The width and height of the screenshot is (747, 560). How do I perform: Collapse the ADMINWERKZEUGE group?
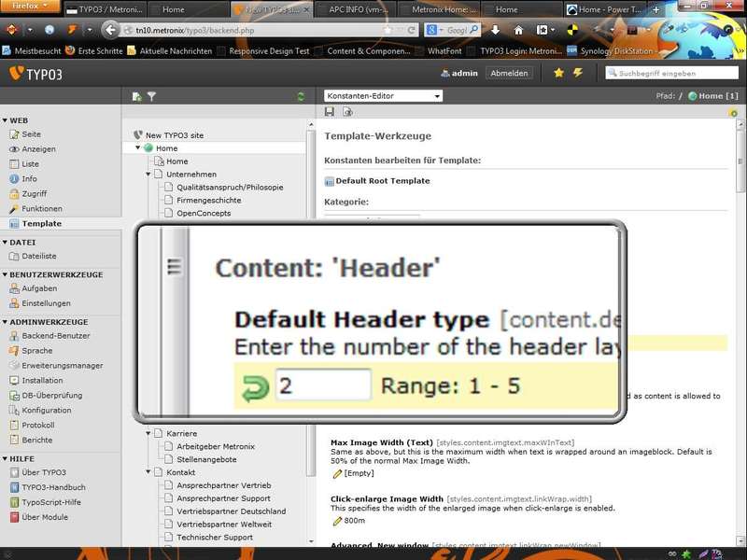pos(5,322)
